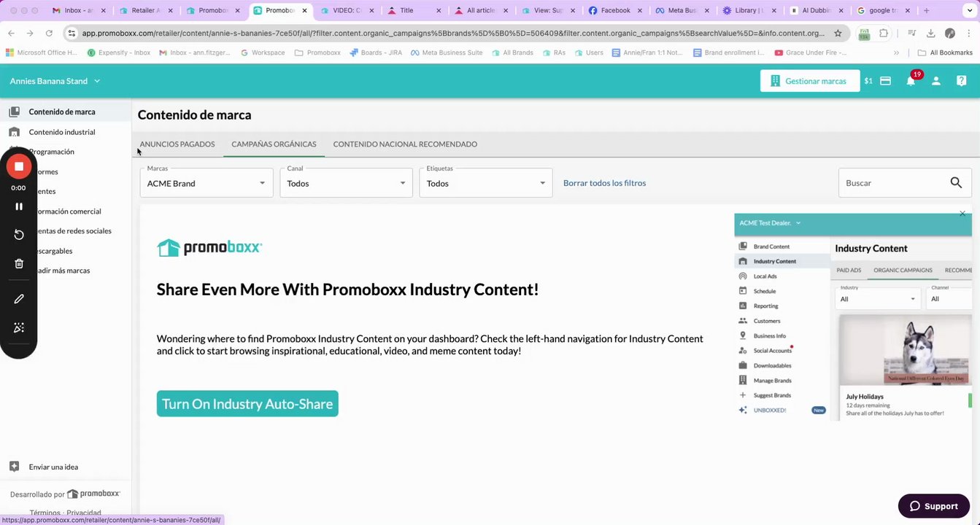Switch to the Library browser tab
This screenshot has height=525, width=980.
749,11
